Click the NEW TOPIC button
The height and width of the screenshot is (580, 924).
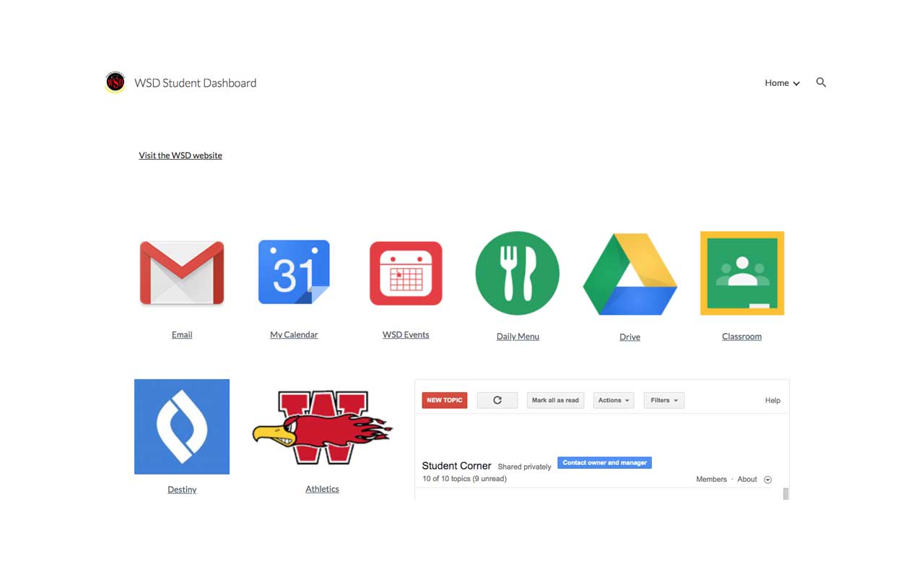click(445, 400)
